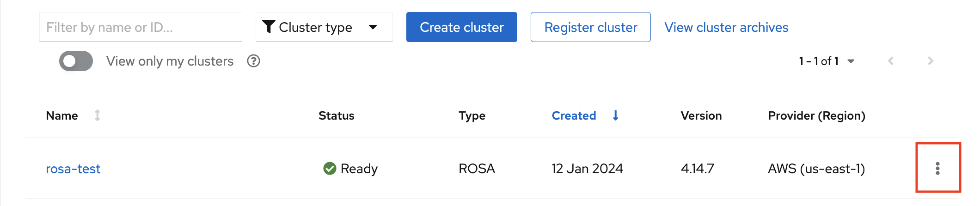Select the Provider (Region) column header
This screenshot has width=980, height=206.
(816, 115)
